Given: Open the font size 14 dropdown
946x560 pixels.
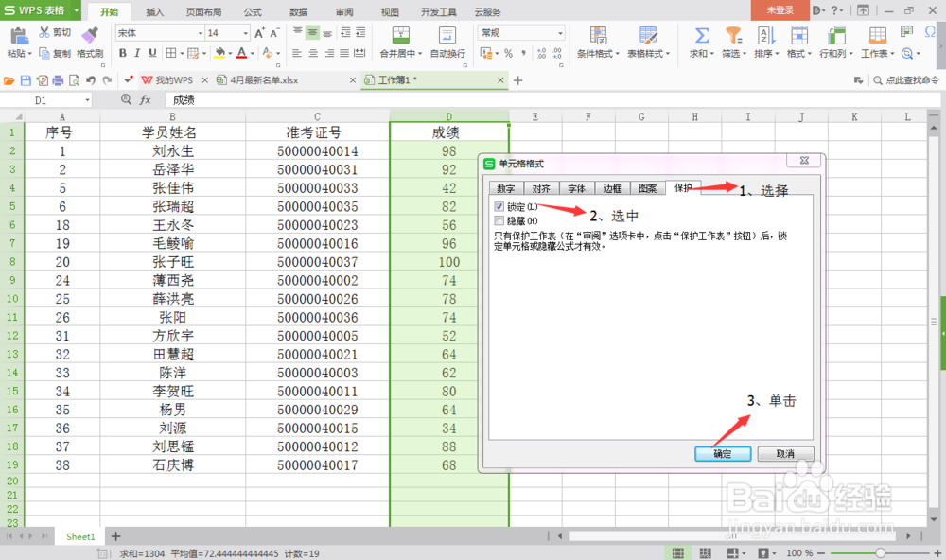Looking at the screenshot, I should pyautogui.click(x=246, y=33).
